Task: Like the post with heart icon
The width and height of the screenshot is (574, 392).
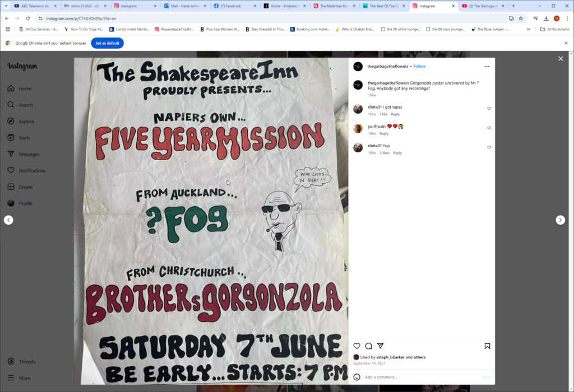Action: pos(357,346)
